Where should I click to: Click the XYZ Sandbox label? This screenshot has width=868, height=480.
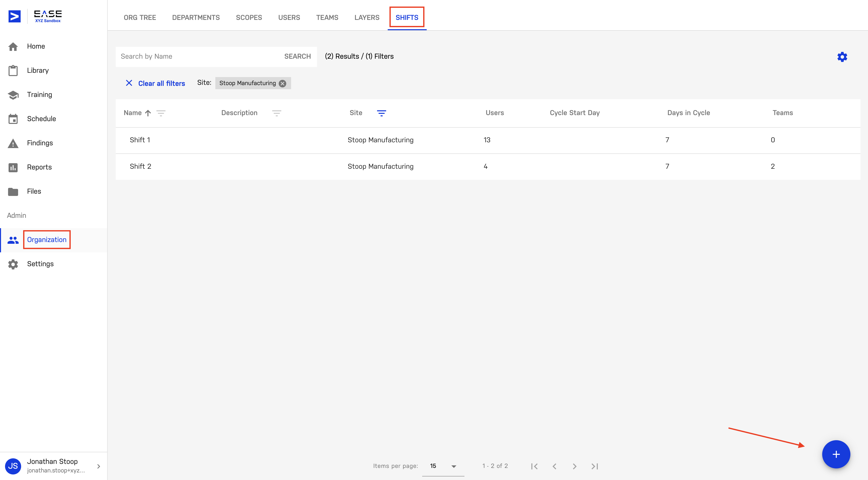(48, 21)
